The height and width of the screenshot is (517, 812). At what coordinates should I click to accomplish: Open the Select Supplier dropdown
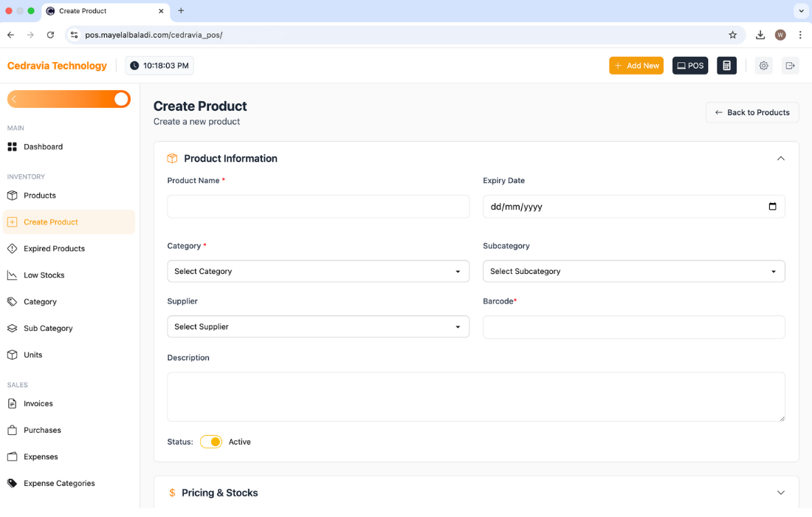click(318, 326)
